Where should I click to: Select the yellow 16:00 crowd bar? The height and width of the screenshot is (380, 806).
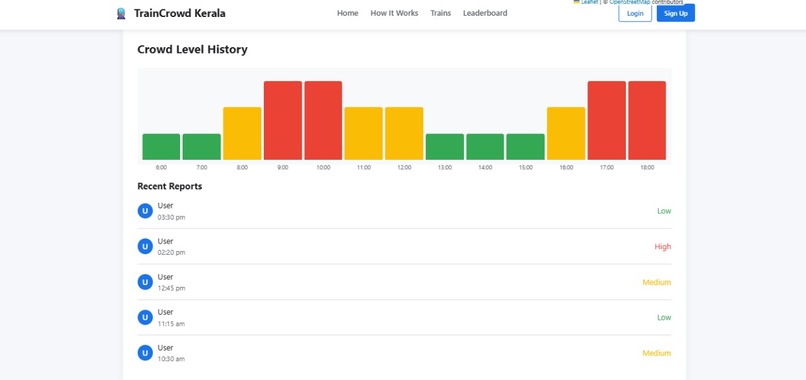click(566, 133)
